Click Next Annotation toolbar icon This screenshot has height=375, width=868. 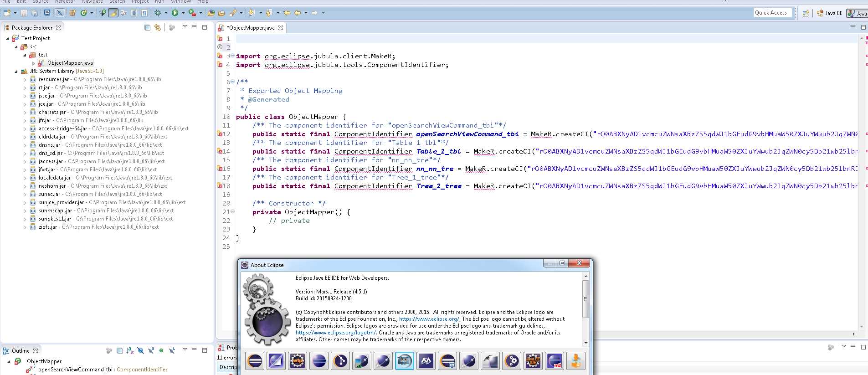[252, 13]
